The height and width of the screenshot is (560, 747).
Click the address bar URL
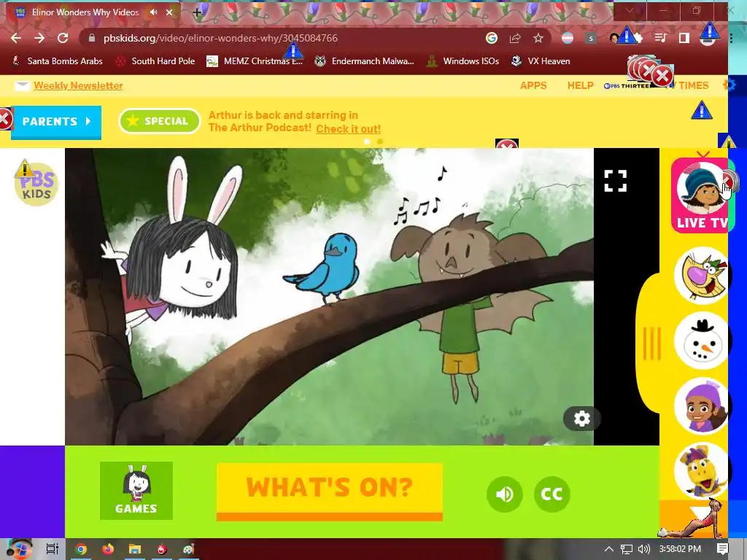pos(220,38)
